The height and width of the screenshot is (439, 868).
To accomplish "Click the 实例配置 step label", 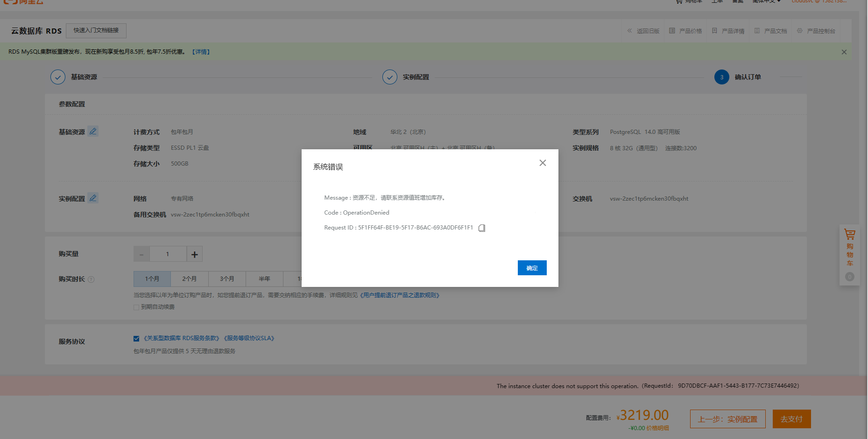I will (x=416, y=77).
